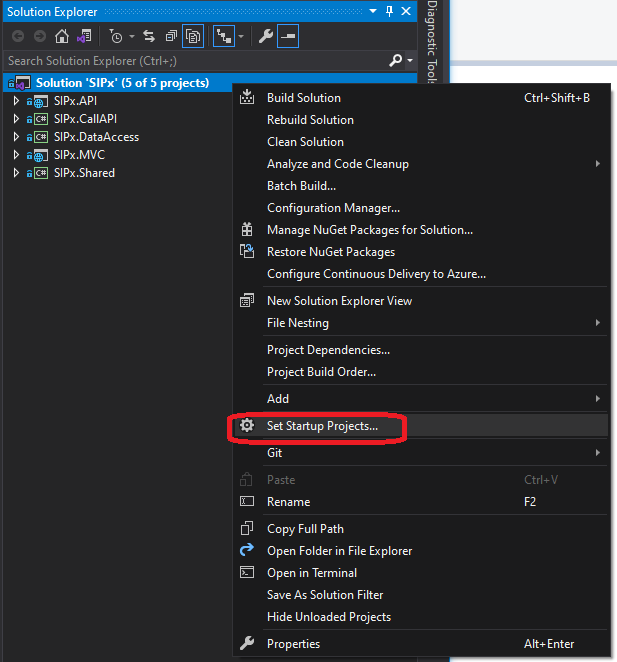Open Configuration Manager
Viewport: 617px width, 662px height.
[421, 208]
